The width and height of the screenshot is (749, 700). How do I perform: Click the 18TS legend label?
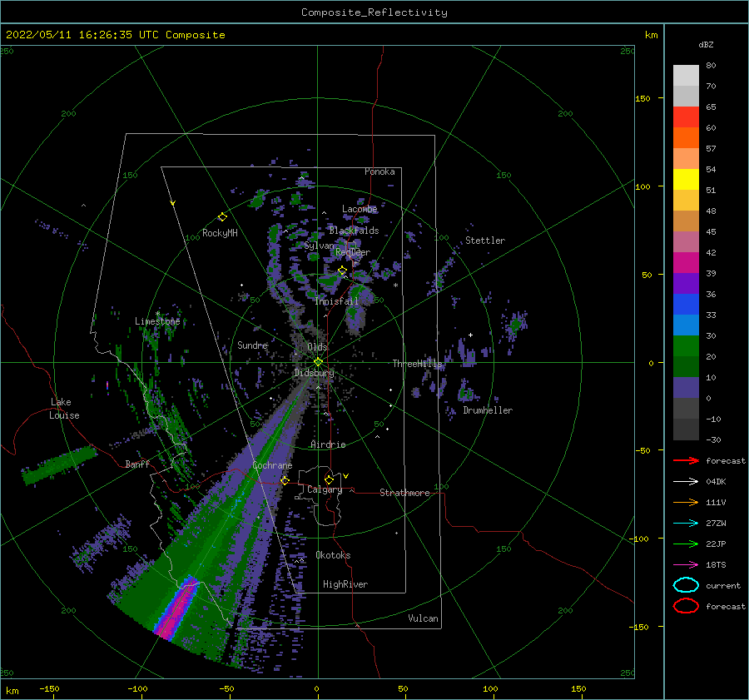716,565
